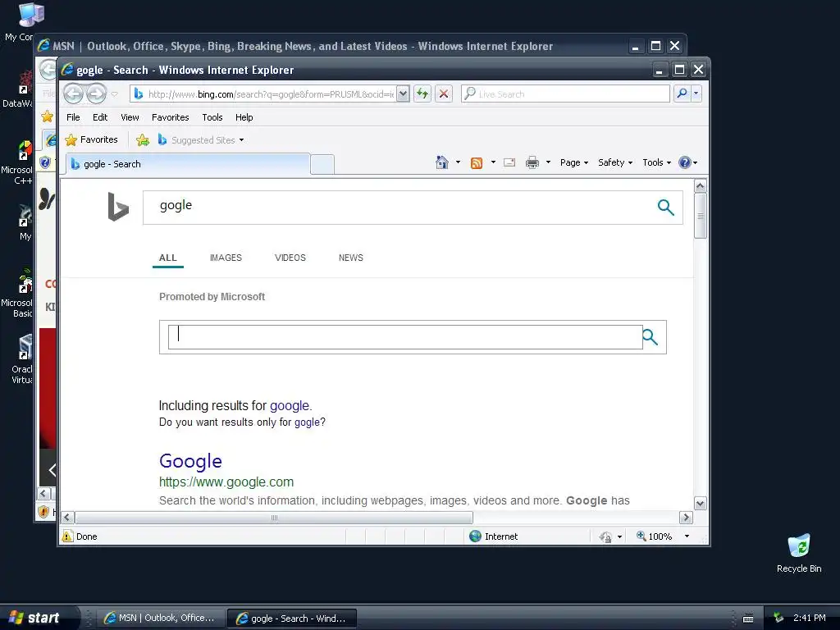The image size is (840, 630).
Task: Click horizontal scrollbar right arrow
Action: 686,518
